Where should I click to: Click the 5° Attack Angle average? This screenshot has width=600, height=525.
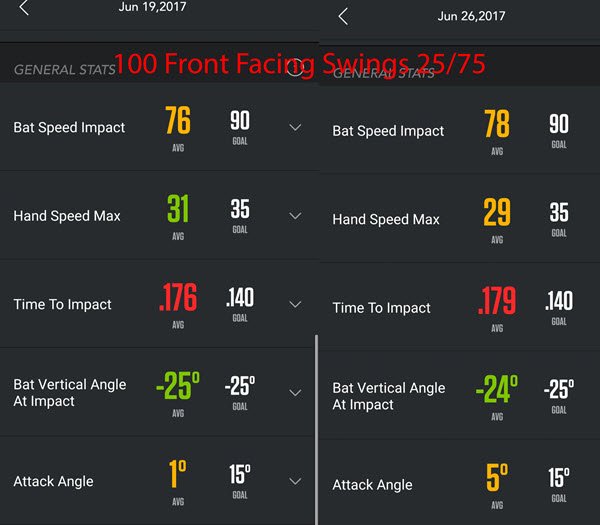(497, 477)
